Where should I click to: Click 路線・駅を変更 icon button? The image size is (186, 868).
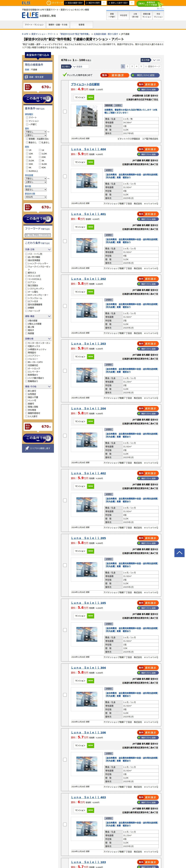pos(38,77)
